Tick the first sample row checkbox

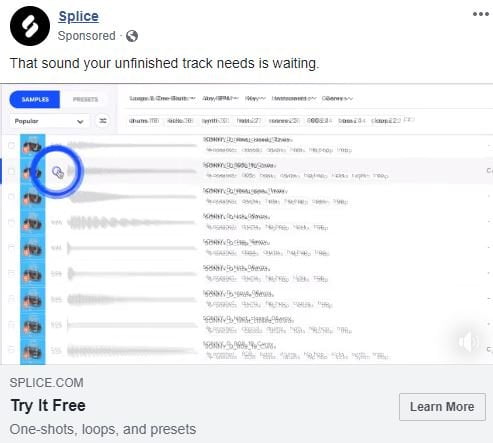tap(11, 145)
